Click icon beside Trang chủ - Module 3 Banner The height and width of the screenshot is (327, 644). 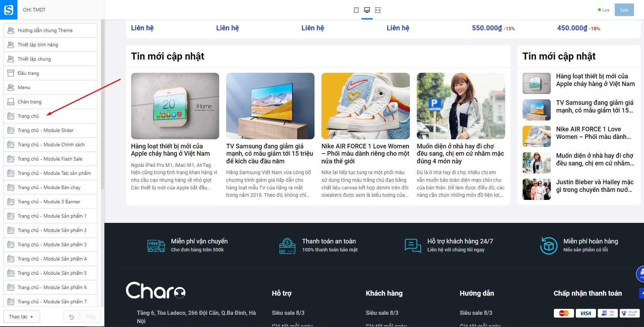pyautogui.click(x=11, y=202)
